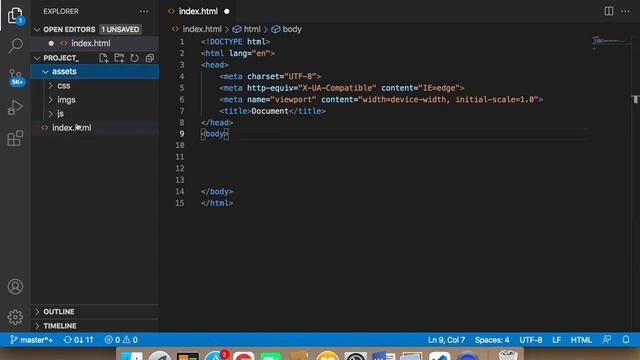Open the Extensions view
640x360 pixels.
[15, 138]
